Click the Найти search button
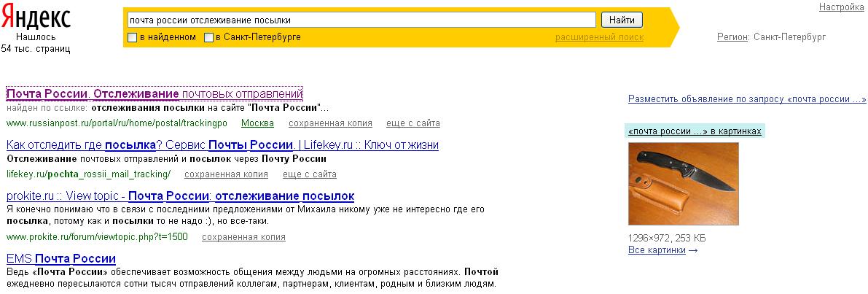 [x=622, y=20]
